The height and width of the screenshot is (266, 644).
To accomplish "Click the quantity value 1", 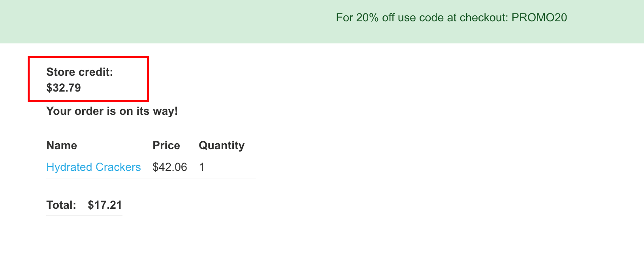I will (202, 167).
